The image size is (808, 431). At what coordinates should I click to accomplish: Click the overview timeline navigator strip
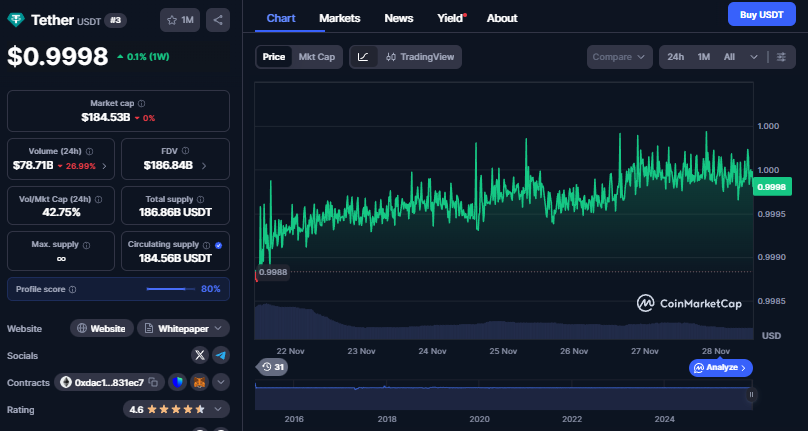(504, 396)
